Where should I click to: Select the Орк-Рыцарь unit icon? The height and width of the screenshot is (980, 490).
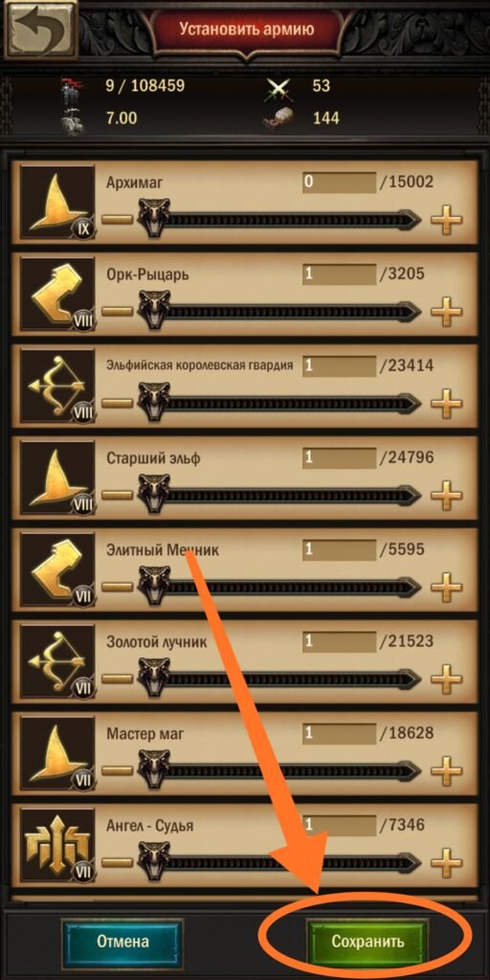(x=57, y=294)
